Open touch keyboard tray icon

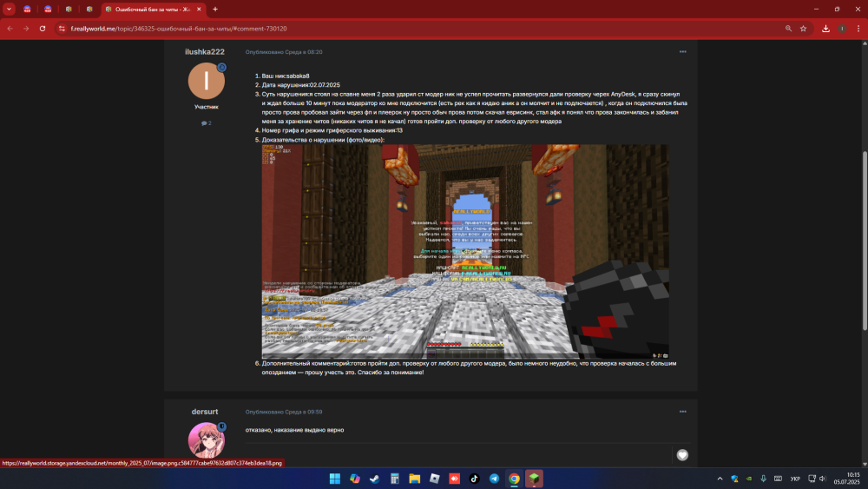point(778,479)
